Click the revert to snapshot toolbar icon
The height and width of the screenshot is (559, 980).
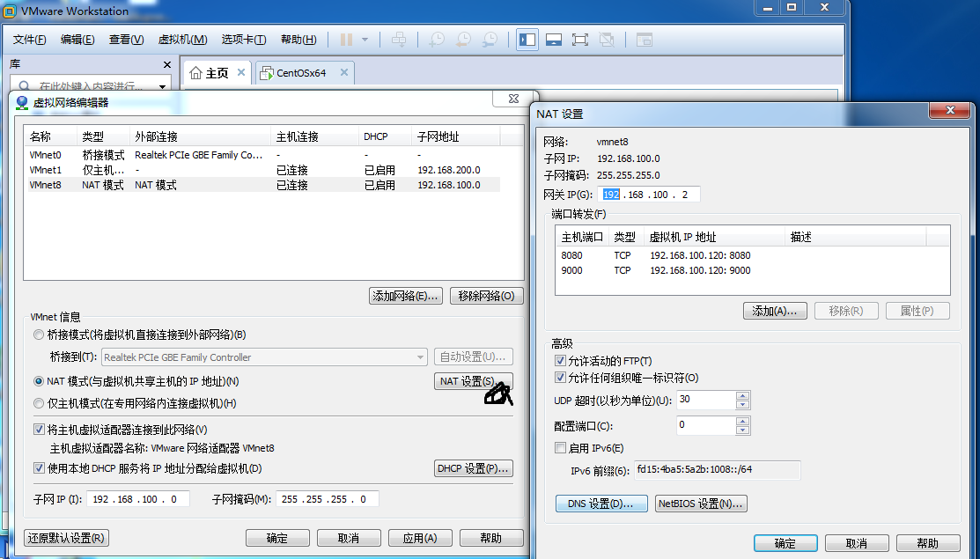pos(464,40)
